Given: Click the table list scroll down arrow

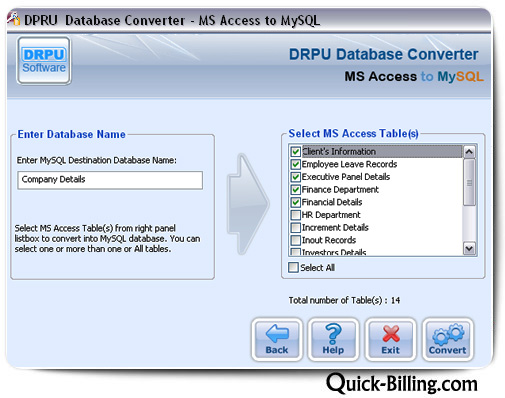Looking at the screenshot, I should click(x=469, y=248).
